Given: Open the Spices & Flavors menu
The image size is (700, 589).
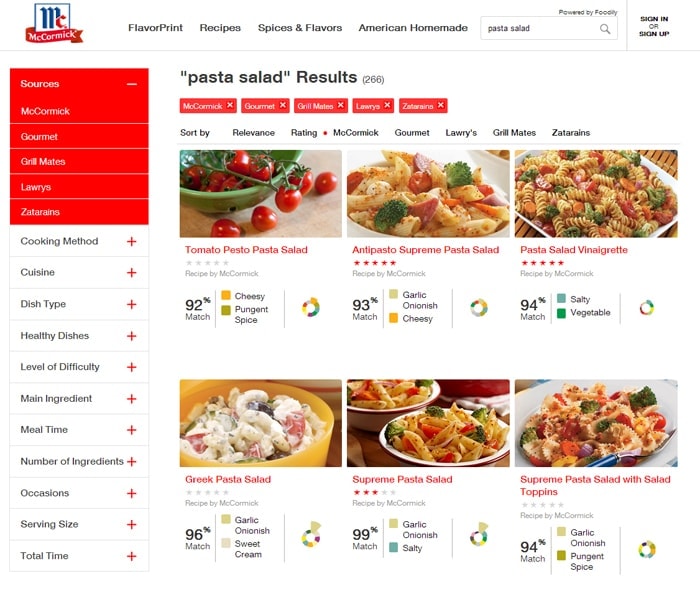Looking at the screenshot, I should (300, 28).
